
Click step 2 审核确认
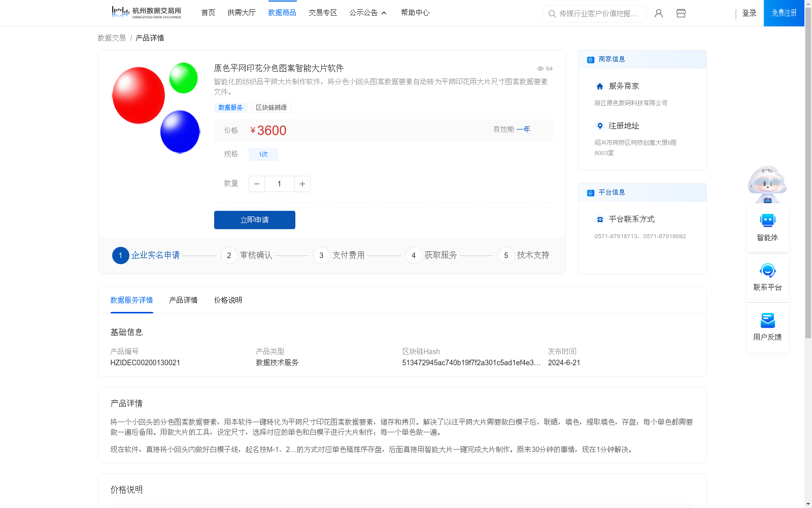[x=247, y=256]
